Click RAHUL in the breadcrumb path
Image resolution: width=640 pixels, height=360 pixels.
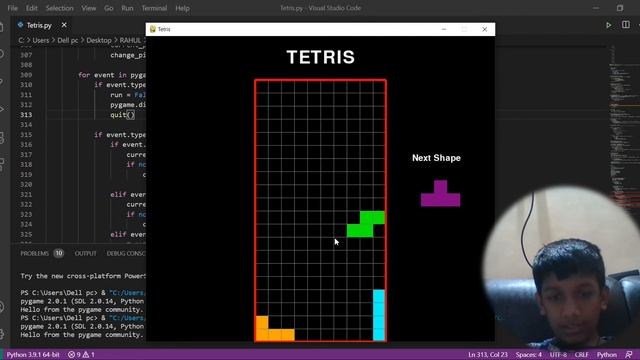click(130, 40)
